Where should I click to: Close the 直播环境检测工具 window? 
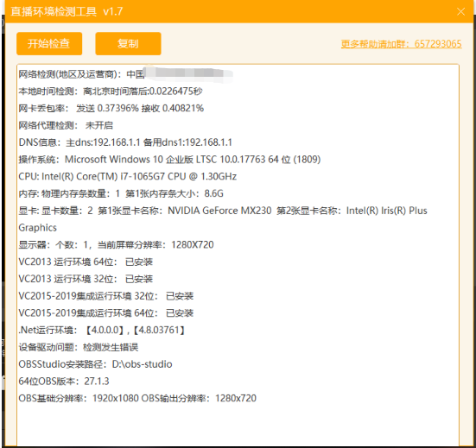[x=460, y=12]
